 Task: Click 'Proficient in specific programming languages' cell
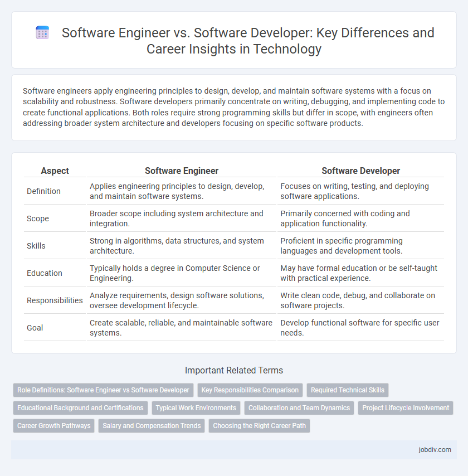(360, 246)
